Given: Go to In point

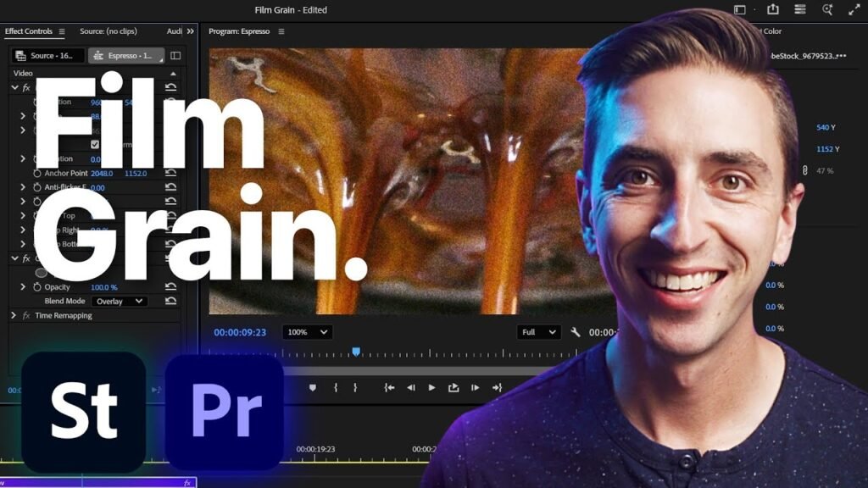Looking at the screenshot, I should click(389, 388).
